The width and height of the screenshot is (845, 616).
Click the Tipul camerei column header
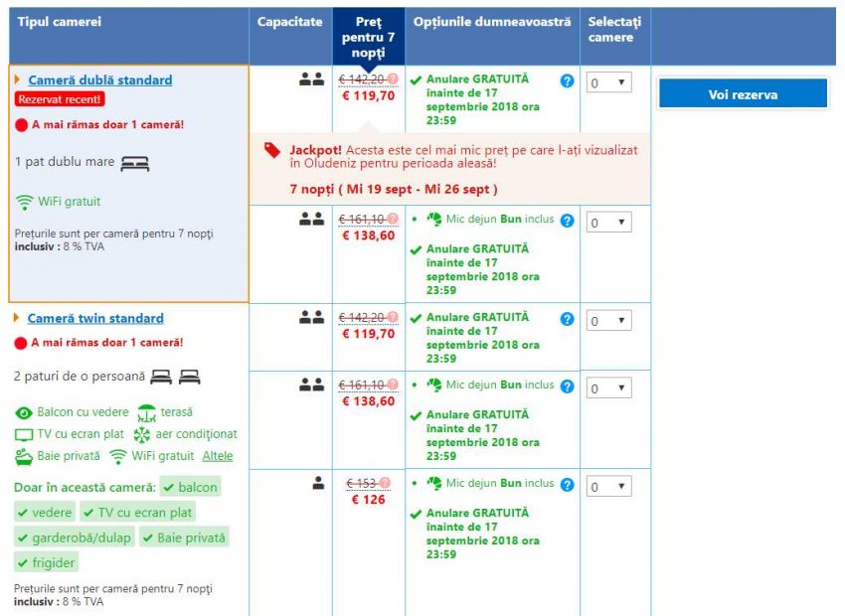click(60, 22)
